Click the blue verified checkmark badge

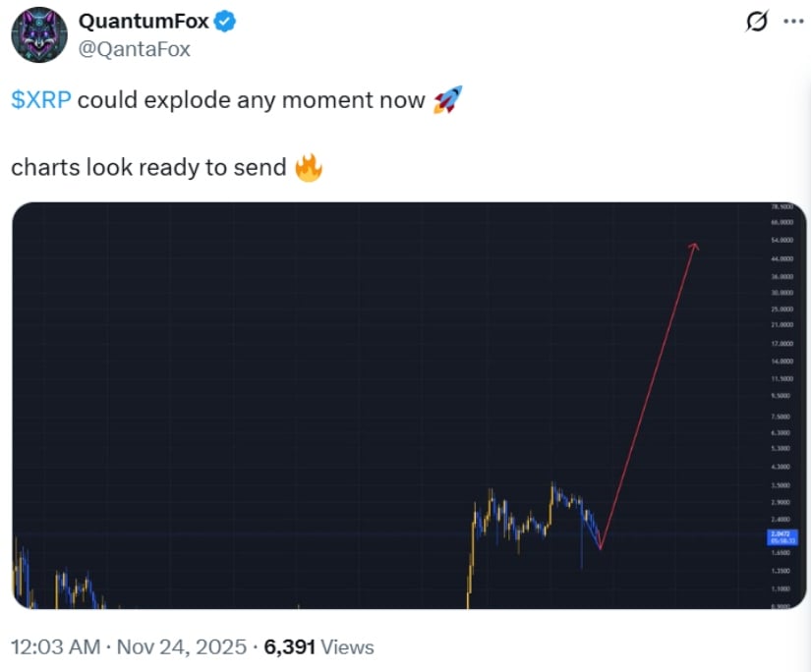click(225, 20)
